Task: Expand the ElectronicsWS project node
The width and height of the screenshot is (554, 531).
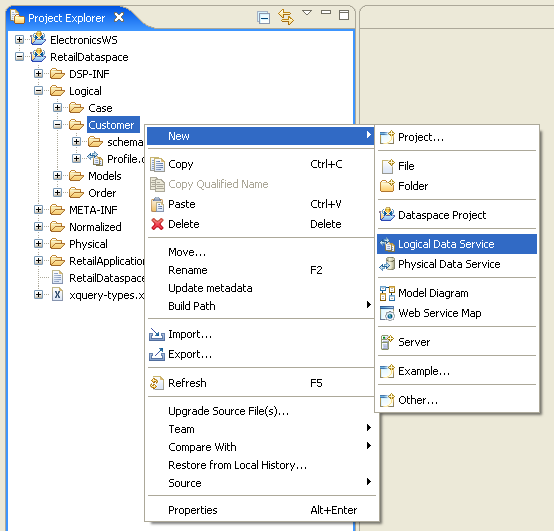Action: tap(19, 40)
